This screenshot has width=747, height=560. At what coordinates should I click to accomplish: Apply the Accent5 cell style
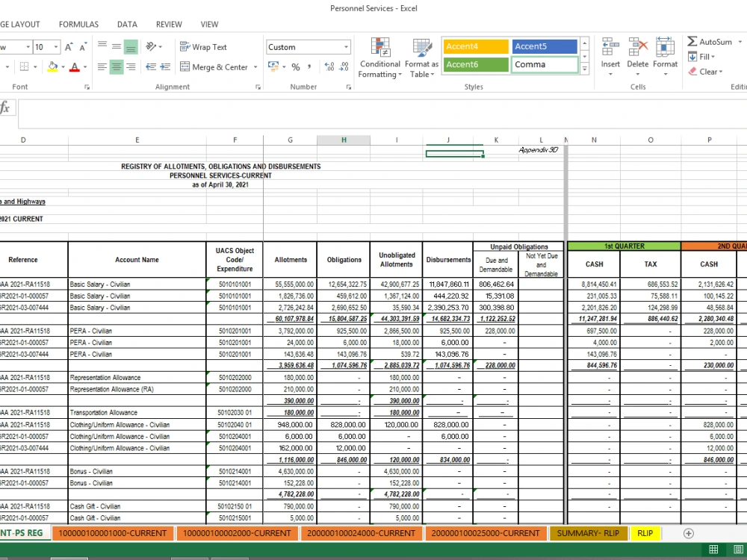[x=545, y=46]
